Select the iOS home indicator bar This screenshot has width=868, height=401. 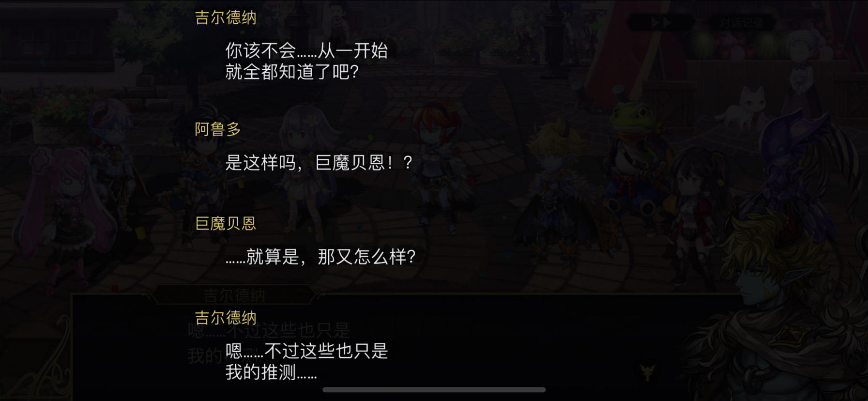pos(434,389)
